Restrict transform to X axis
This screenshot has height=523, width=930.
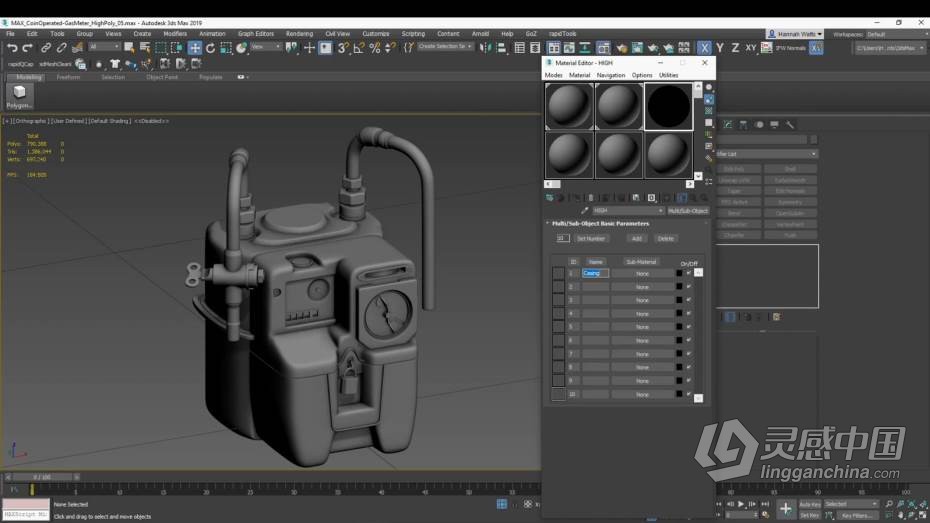[704, 48]
